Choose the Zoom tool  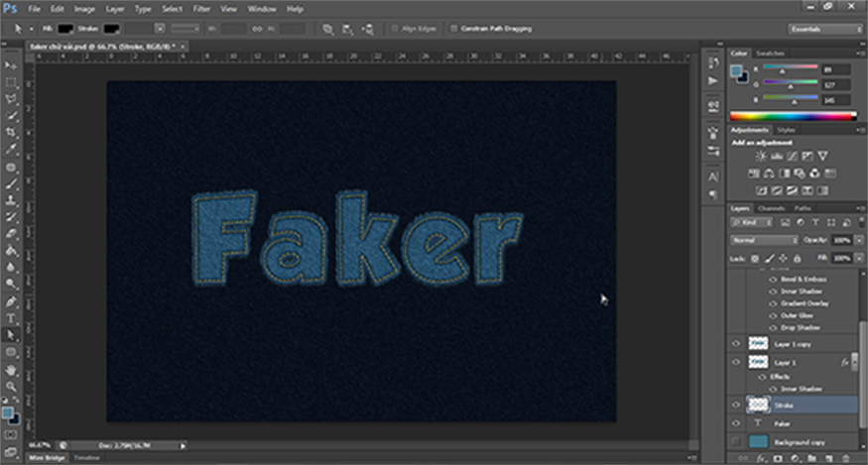[x=11, y=386]
